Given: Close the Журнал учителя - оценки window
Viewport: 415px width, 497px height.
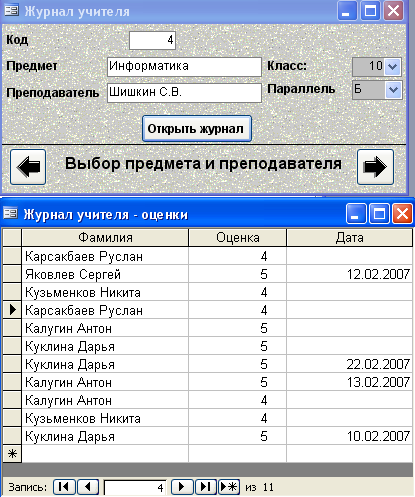Looking at the screenshot, I should (x=402, y=214).
